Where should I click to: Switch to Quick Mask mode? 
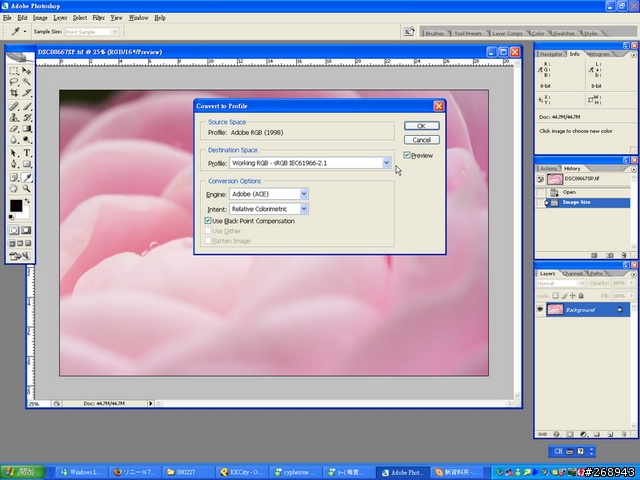click(x=27, y=230)
